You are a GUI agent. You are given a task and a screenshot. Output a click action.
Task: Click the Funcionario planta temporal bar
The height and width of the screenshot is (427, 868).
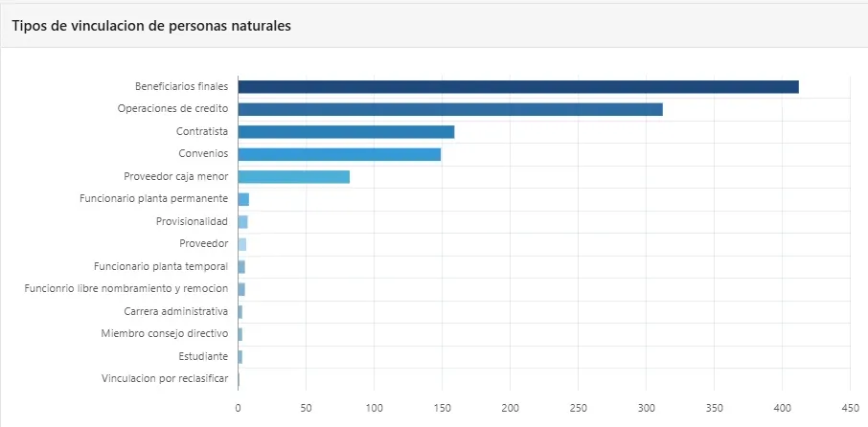241,267
